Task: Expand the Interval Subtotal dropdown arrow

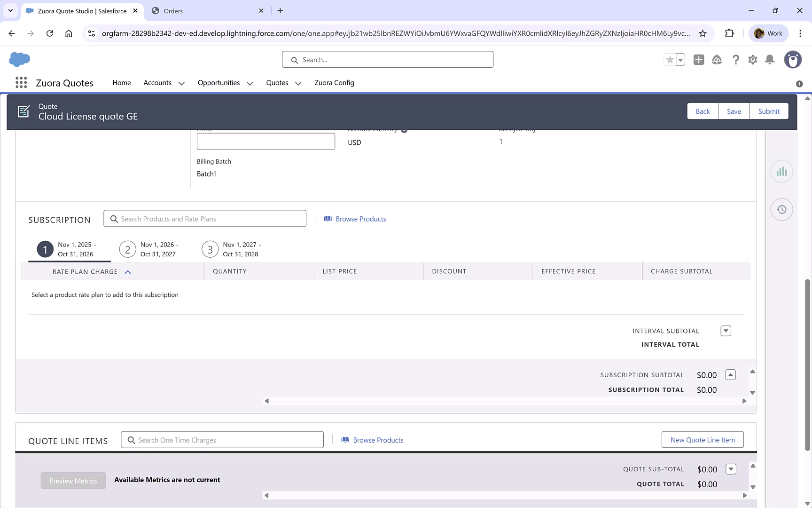Action: [726, 331]
